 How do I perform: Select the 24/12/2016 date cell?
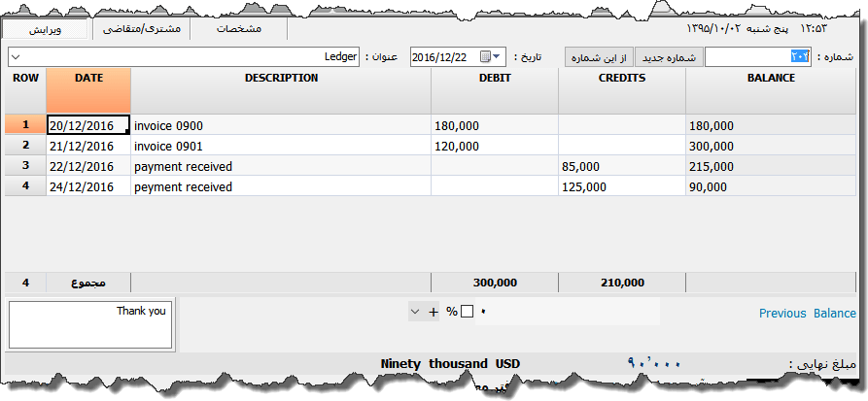(x=87, y=187)
